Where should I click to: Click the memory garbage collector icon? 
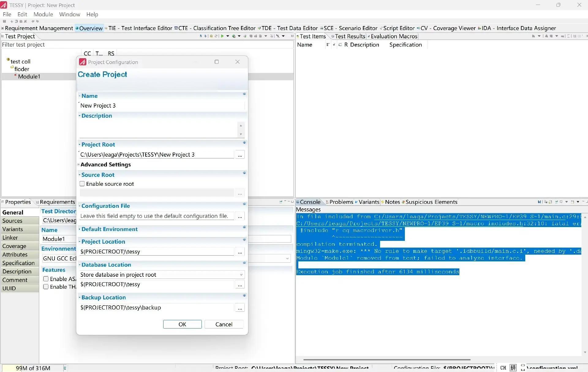click(x=65, y=368)
